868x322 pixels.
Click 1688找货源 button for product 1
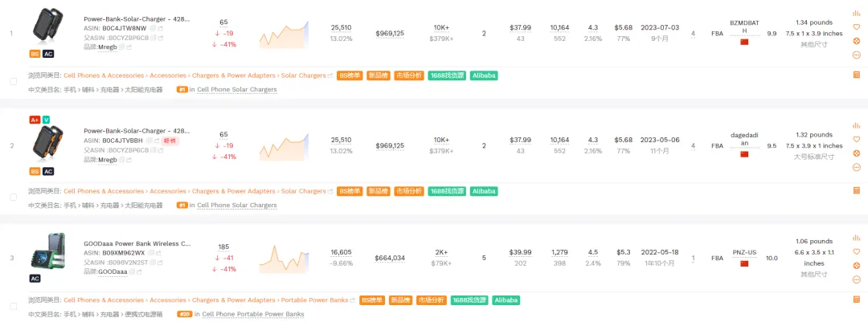[448, 75]
